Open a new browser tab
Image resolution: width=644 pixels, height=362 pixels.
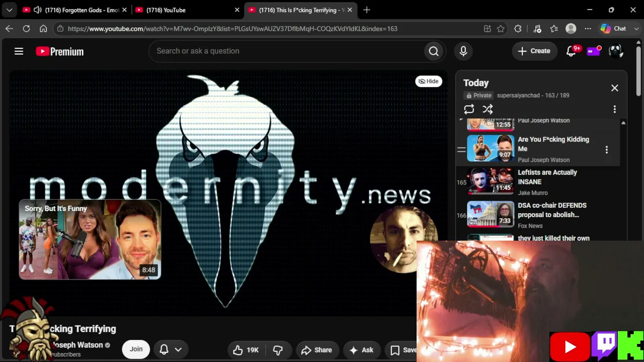[367, 10]
